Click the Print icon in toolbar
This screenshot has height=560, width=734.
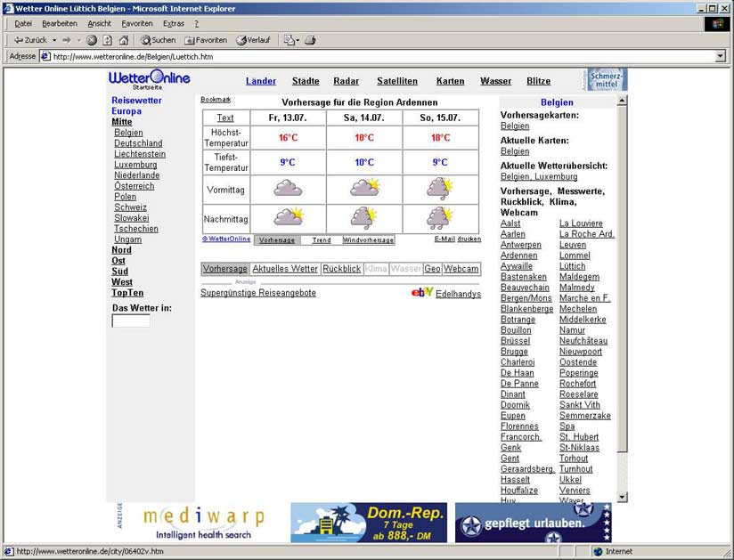tap(310, 40)
